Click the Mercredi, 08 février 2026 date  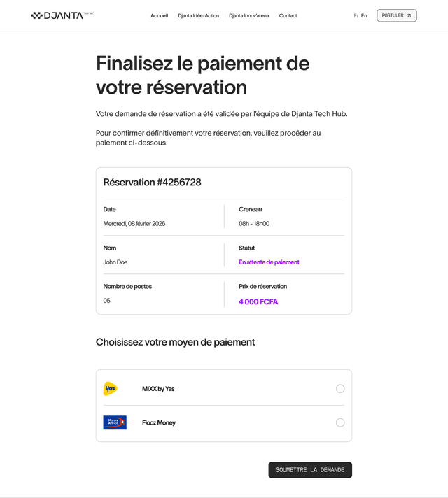click(x=134, y=224)
